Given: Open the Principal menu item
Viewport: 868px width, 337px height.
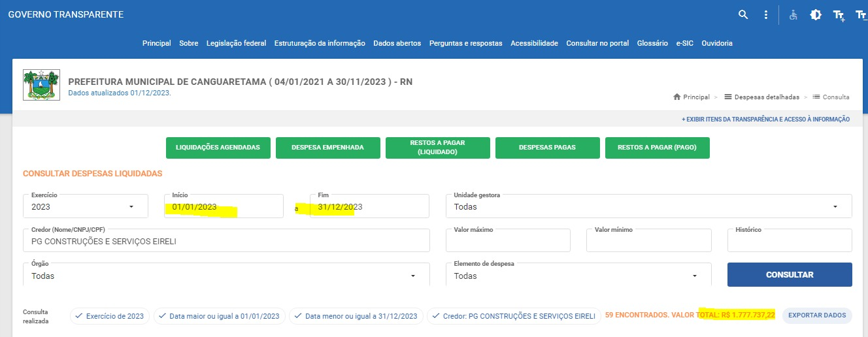Looking at the screenshot, I should click(x=157, y=43).
